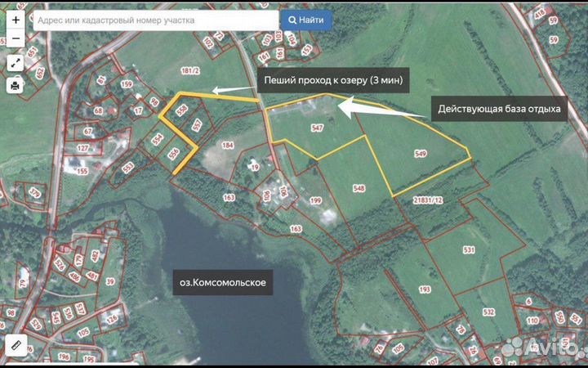The image size is (588, 368).
Task: Activate the ruler measurement tool
Action: 16,346
